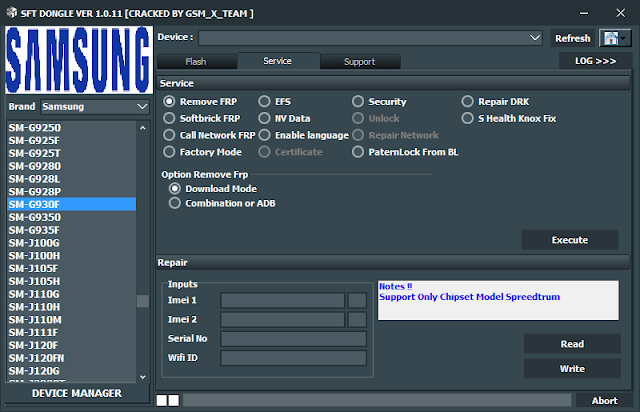640x412 pixels.
Task: Click the Read repair button
Action: click(x=572, y=344)
